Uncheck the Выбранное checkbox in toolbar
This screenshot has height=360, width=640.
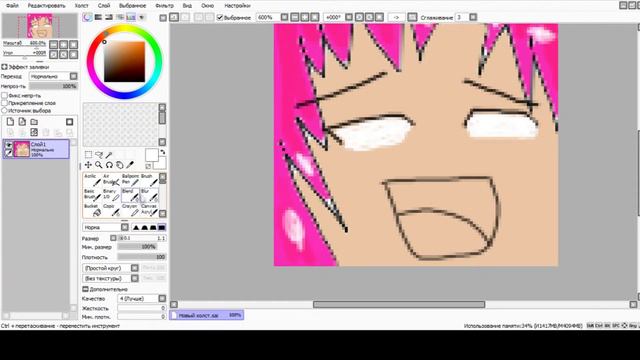(220, 17)
